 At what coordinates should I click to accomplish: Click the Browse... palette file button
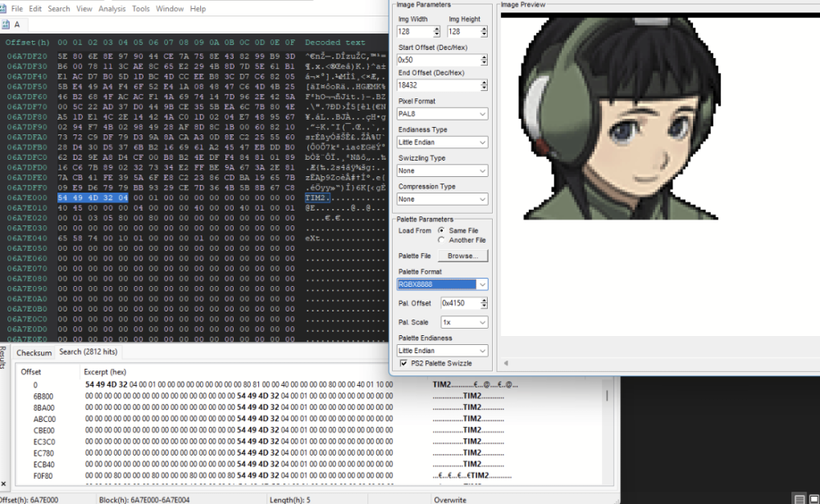point(462,256)
